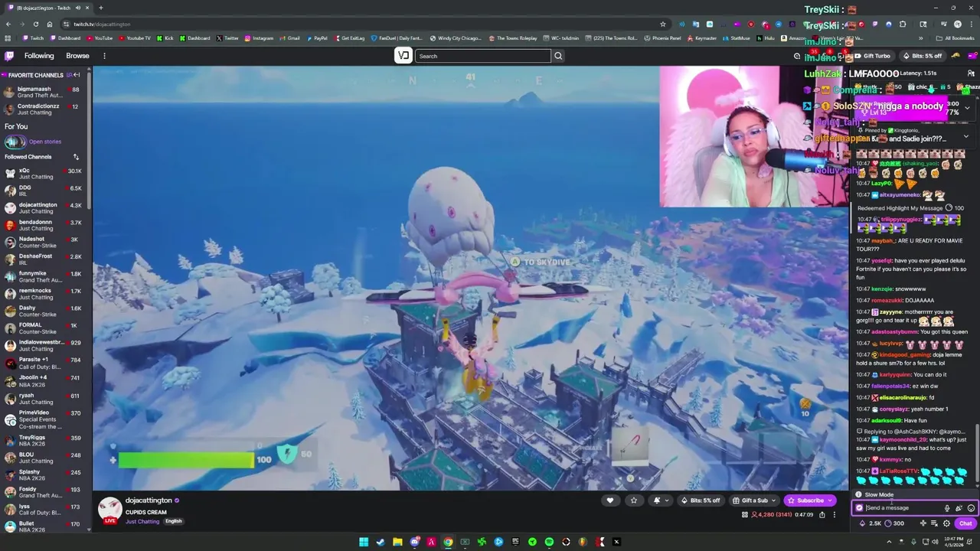Click the follow heart button below the stream

(610, 500)
